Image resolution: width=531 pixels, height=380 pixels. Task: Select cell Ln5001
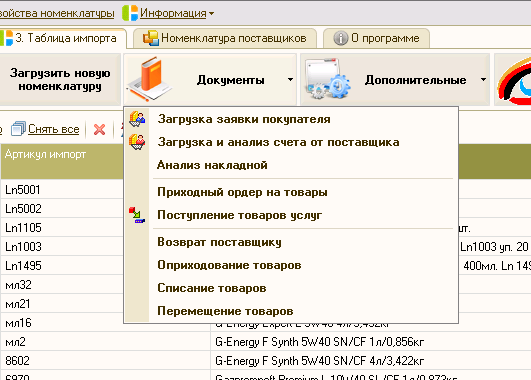62,190
